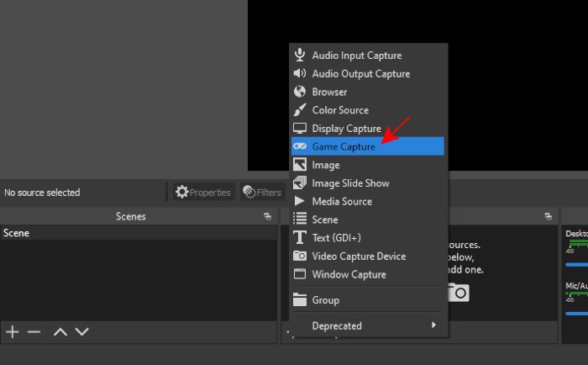
Task: Click the No source selected label
Action: (x=42, y=193)
